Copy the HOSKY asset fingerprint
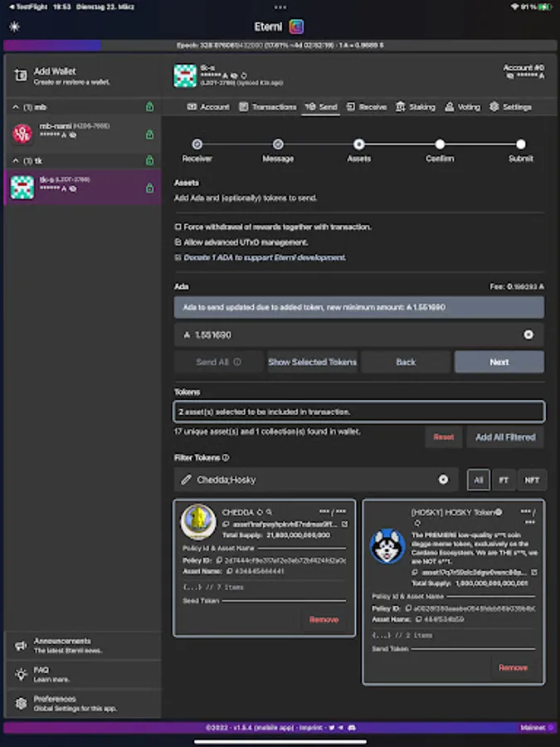 click(x=415, y=572)
